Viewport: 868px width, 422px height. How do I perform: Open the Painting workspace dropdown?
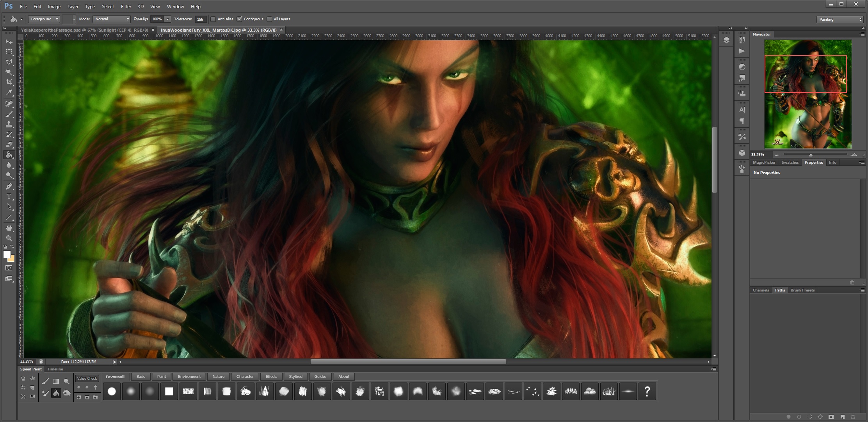coord(840,20)
